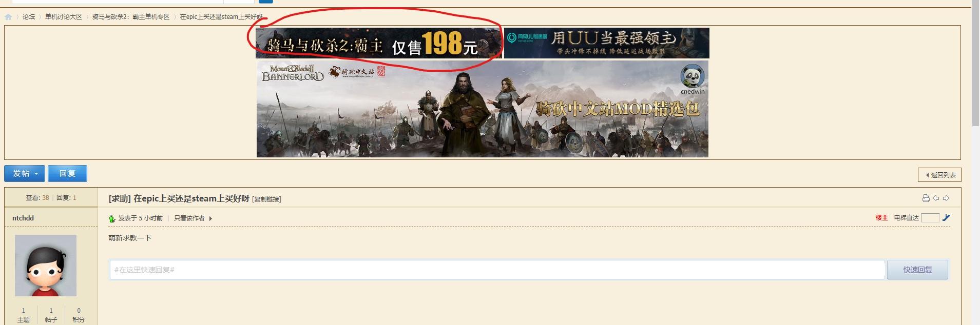The image size is (980, 325).
Task: Click the 回复 reply button
Action: click(x=67, y=173)
